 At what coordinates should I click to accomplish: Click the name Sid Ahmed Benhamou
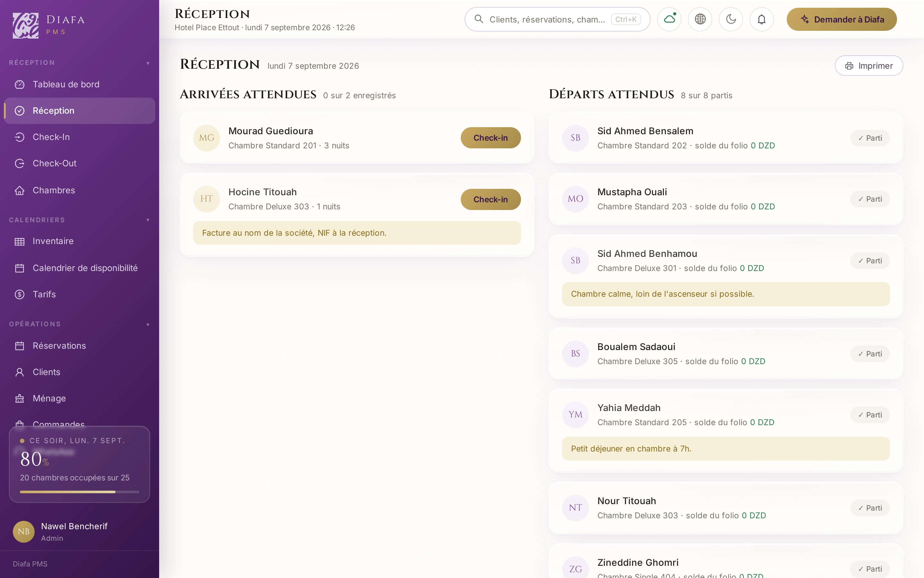tap(647, 254)
